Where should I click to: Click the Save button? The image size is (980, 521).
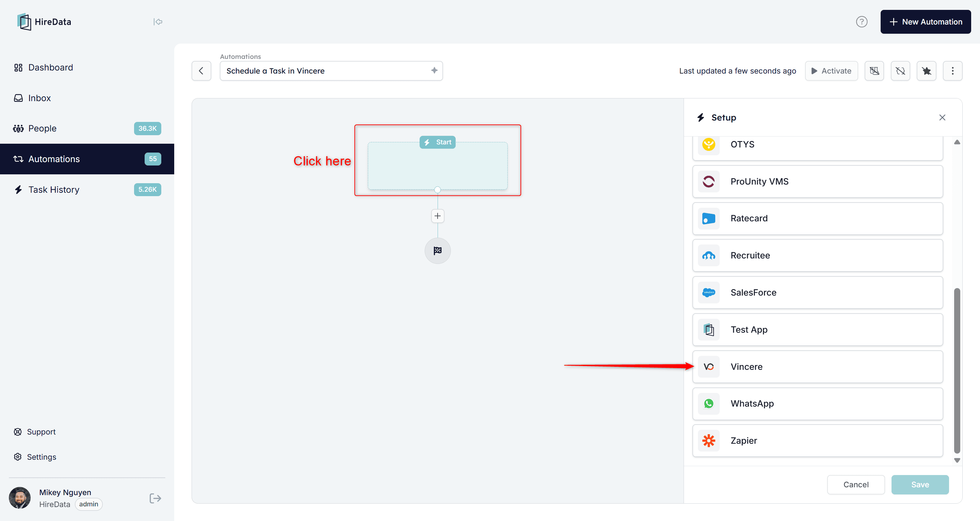(920, 485)
